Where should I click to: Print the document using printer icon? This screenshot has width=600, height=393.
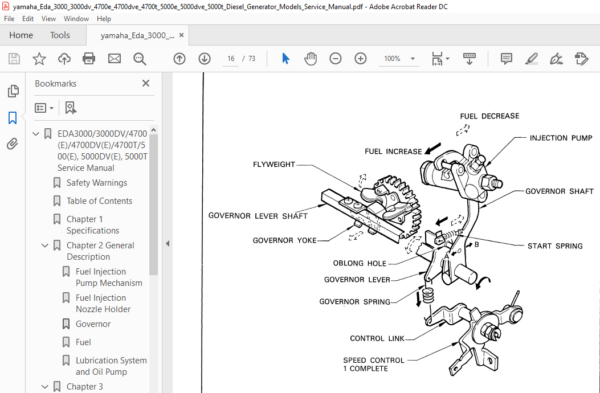[x=89, y=59]
